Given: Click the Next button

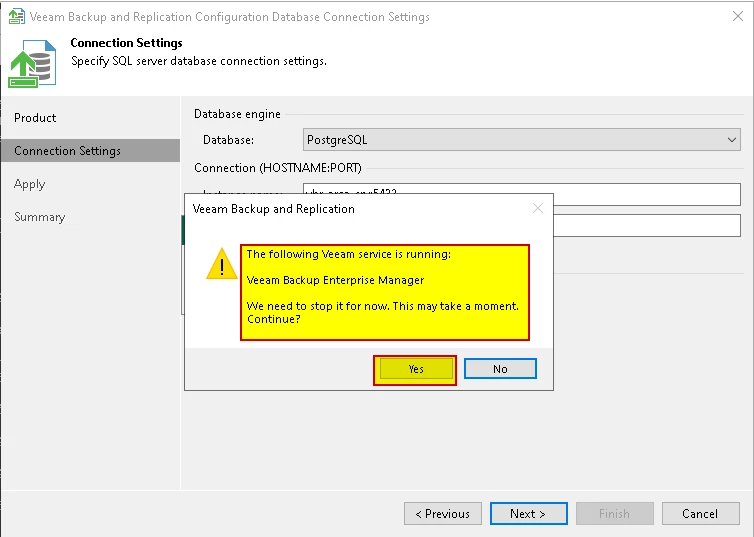Looking at the screenshot, I should [x=528, y=514].
